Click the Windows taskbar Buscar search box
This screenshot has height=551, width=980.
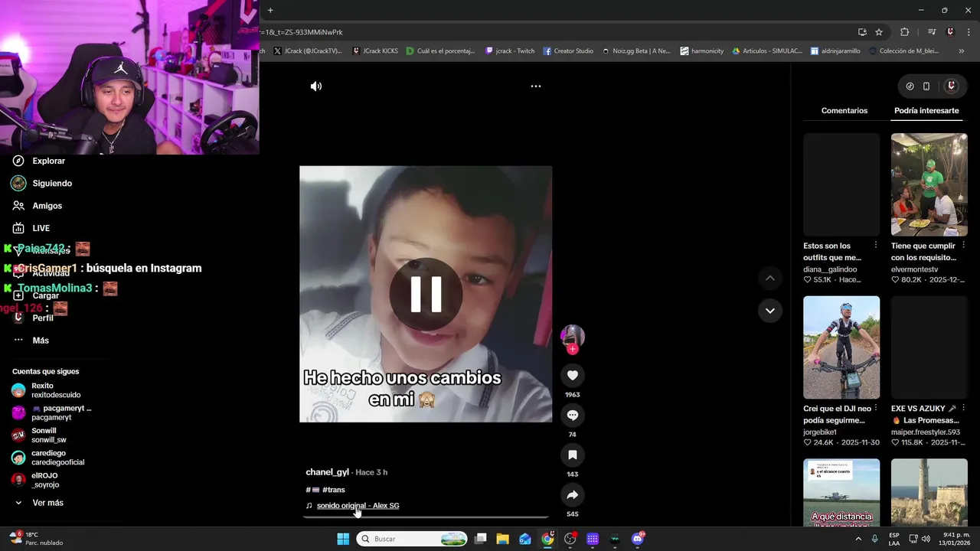click(412, 539)
